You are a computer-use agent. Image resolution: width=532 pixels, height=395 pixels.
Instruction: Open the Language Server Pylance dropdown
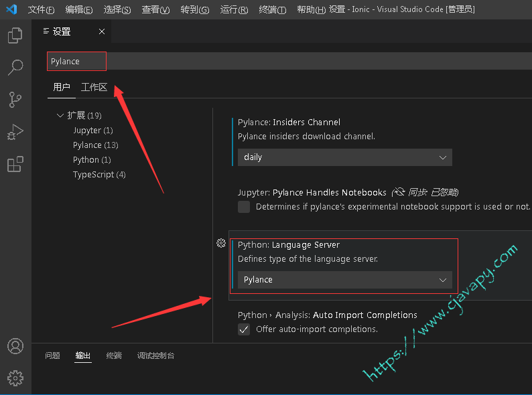[344, 280]
